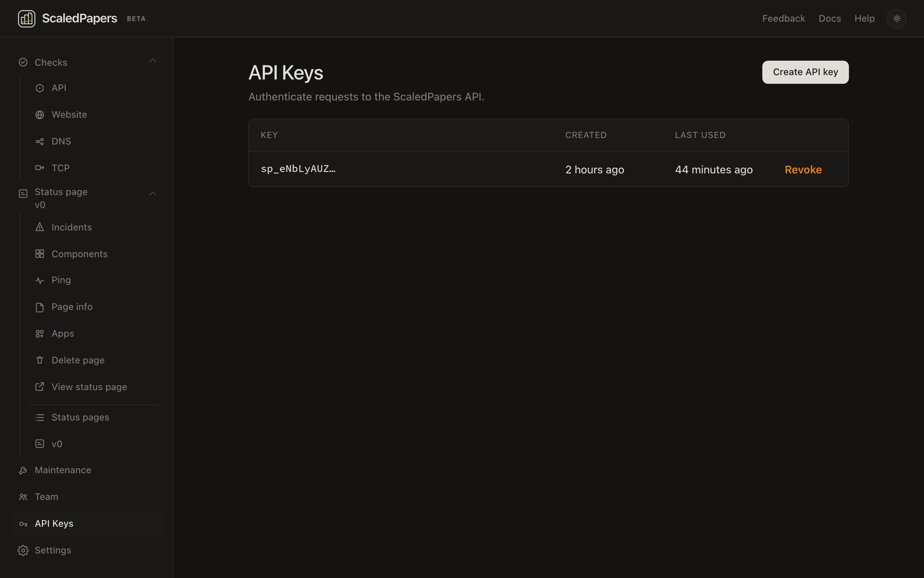Toggle the light/dark theme sun button
The width and height of the screenshot is (924, 578).
click(897, 18)
